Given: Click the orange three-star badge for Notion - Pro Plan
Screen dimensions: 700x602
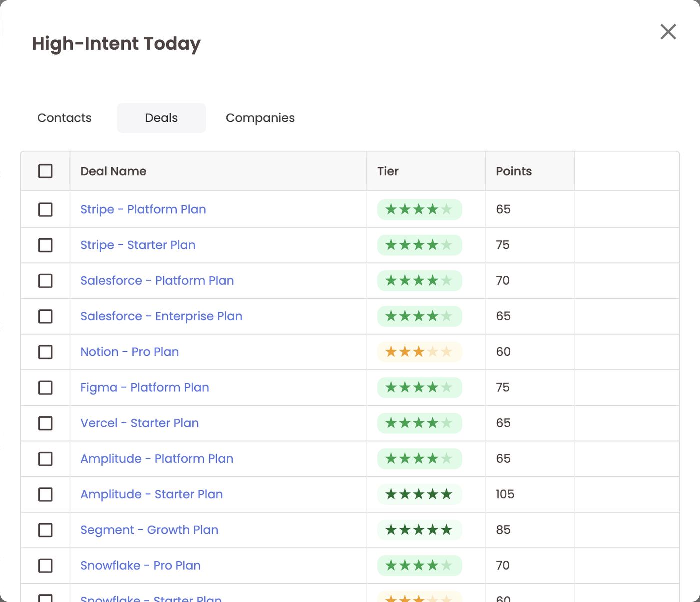Looking at the screenshot, I should [x=420, y=352].
